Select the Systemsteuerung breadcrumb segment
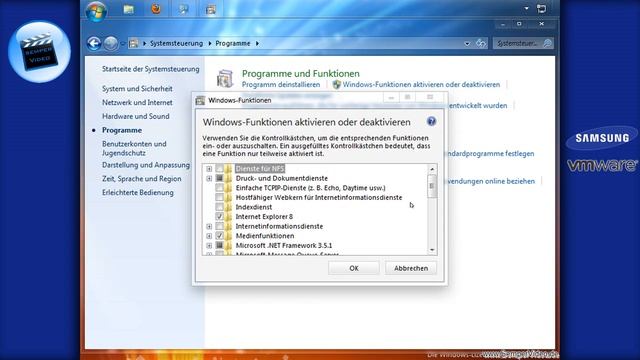 [x=176, y=43]
